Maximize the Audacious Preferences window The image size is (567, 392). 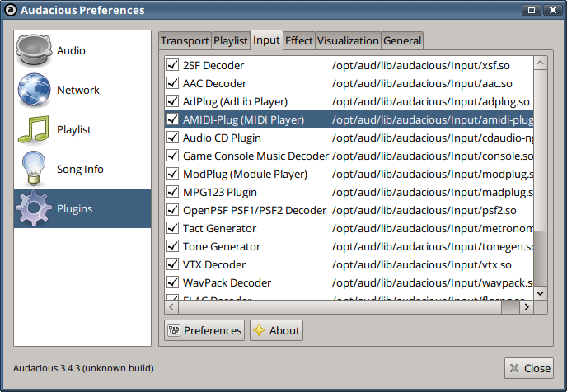tap(532, 10)
